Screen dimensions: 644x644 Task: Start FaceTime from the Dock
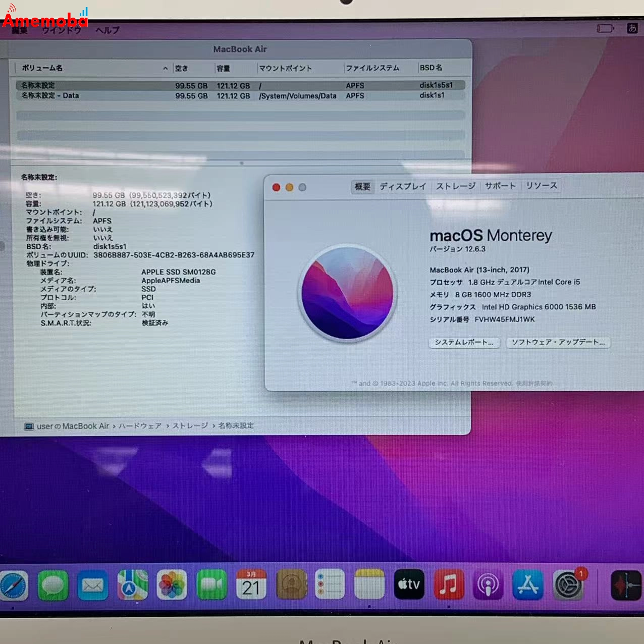coord(212,585)
